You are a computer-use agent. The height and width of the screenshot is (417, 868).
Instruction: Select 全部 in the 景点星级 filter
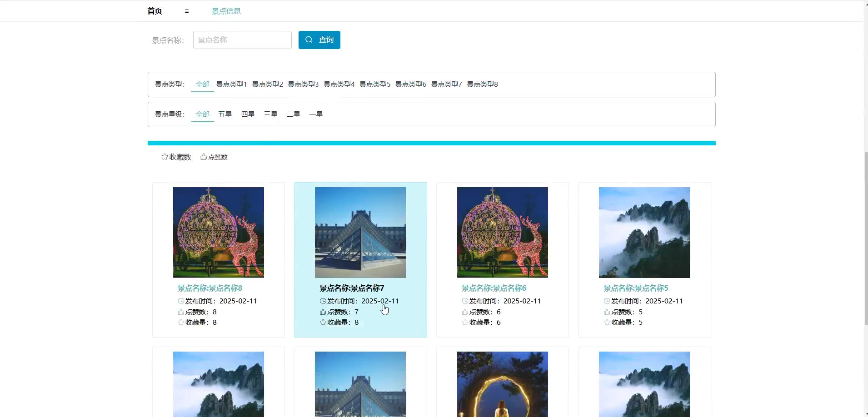[x=202, y=114]
